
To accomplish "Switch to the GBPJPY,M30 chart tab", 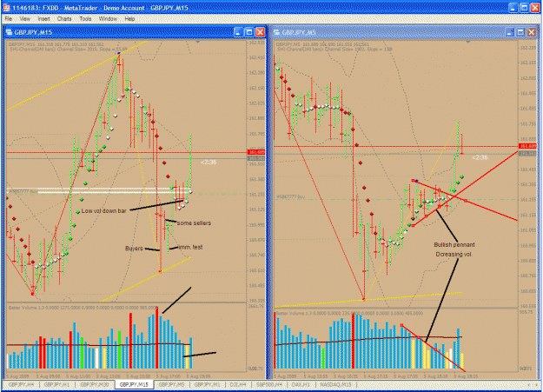I will pos(94,385).
